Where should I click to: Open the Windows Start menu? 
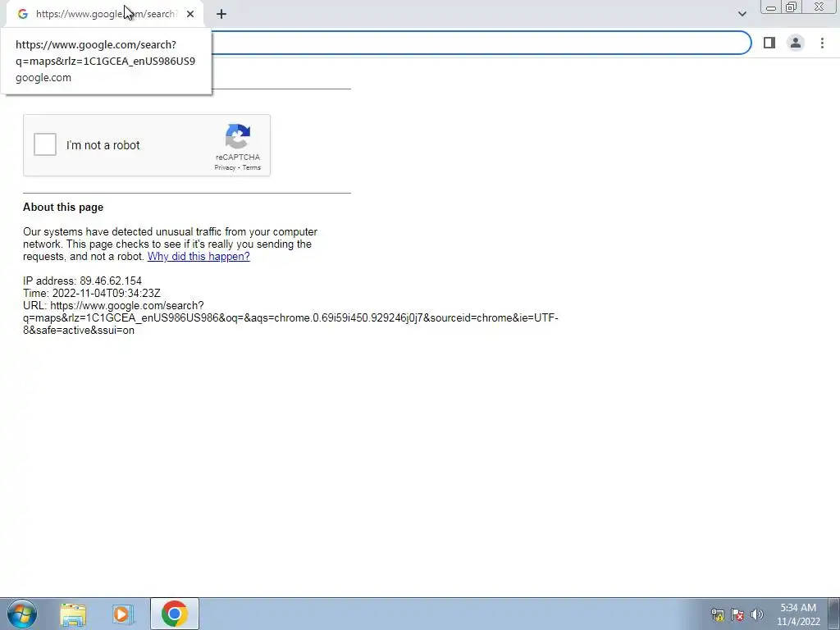22,614
